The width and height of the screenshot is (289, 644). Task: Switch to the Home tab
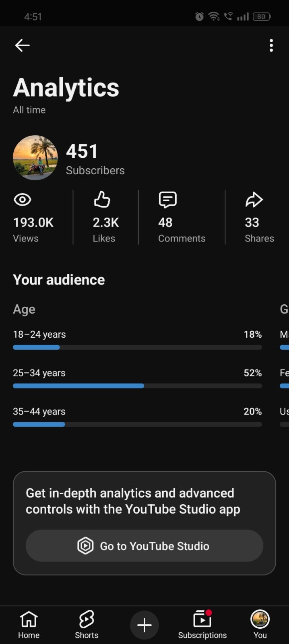coord(29,625)
